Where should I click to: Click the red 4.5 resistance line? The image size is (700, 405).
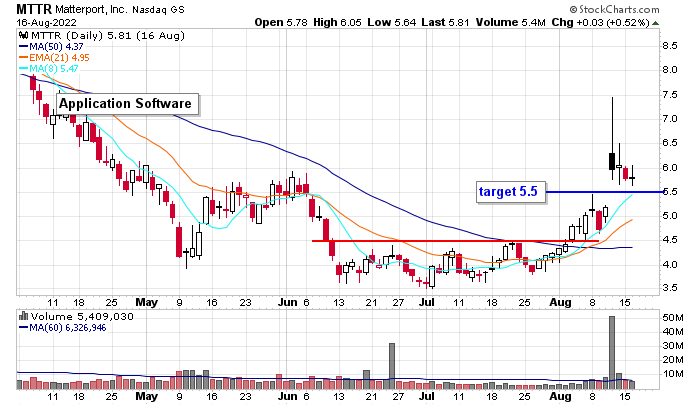pyautogui.click(x=455, y=241)
